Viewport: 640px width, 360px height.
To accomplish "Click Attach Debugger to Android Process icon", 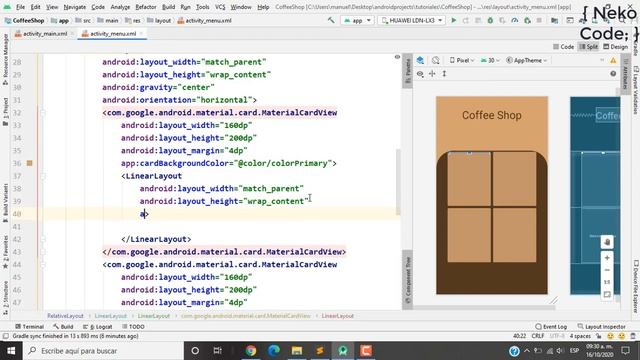I will tap(527, 20).
